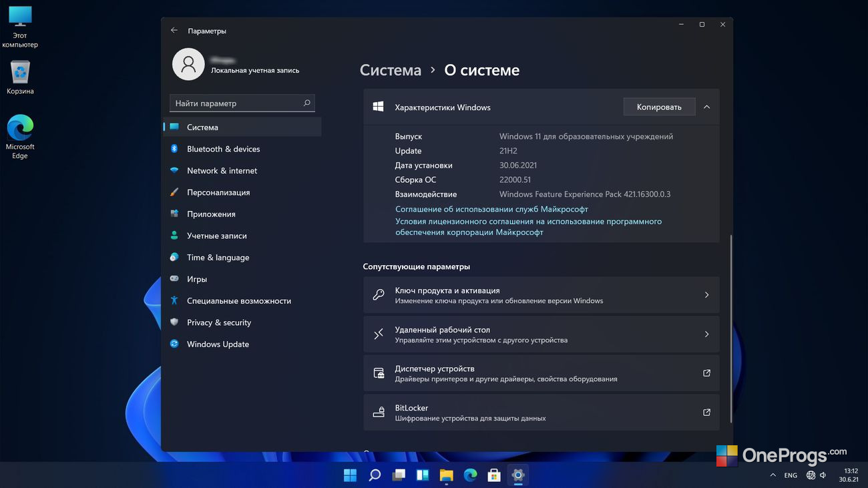Viewport: 868px width, 488px height.
Task: Open the taskbar clock and date
Action: click(x=849, y=475)
